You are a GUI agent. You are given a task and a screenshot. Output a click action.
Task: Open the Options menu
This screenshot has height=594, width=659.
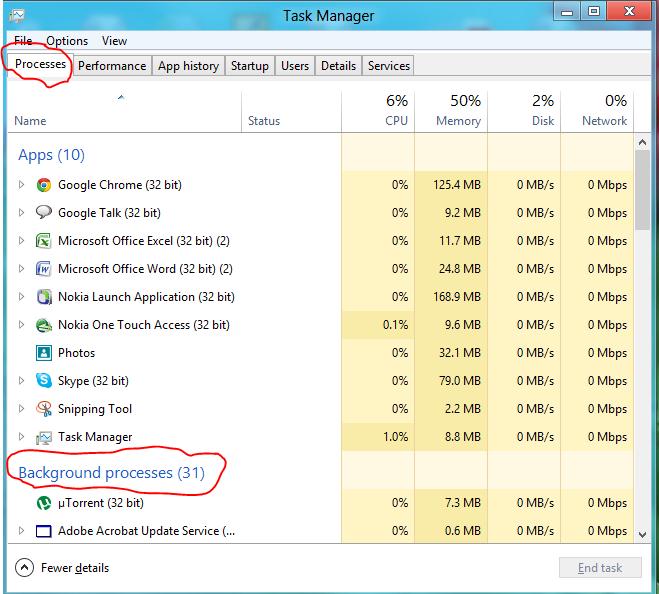tap(67, 41)
